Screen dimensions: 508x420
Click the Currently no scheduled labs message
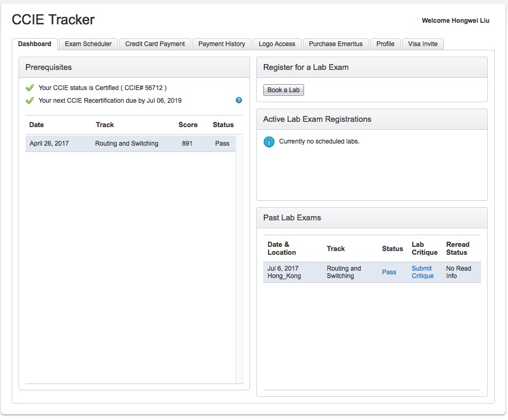[x=319, y=141]
